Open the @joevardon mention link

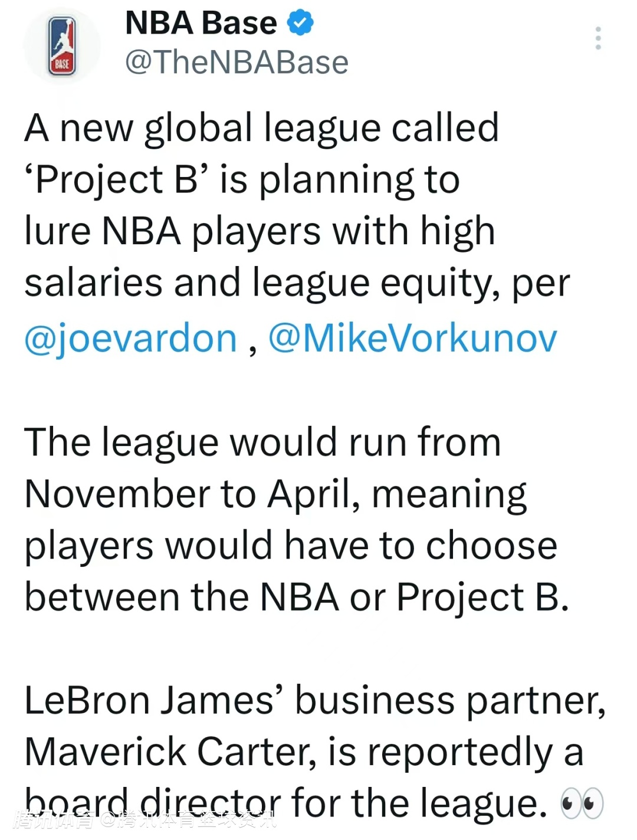coord(130,339)
